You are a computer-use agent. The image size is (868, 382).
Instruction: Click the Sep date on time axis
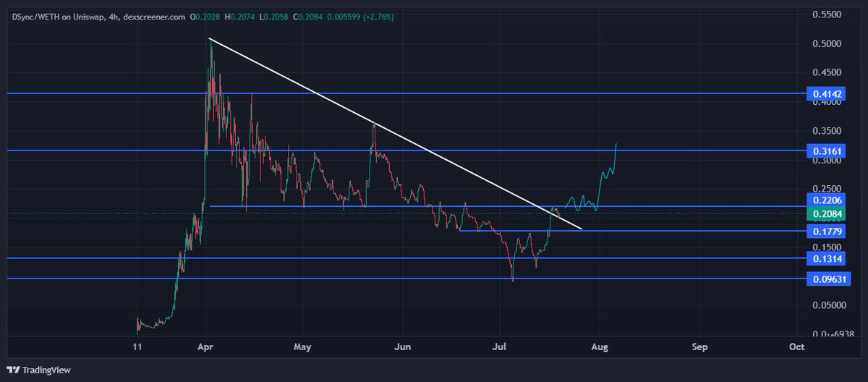pos(699,347)
